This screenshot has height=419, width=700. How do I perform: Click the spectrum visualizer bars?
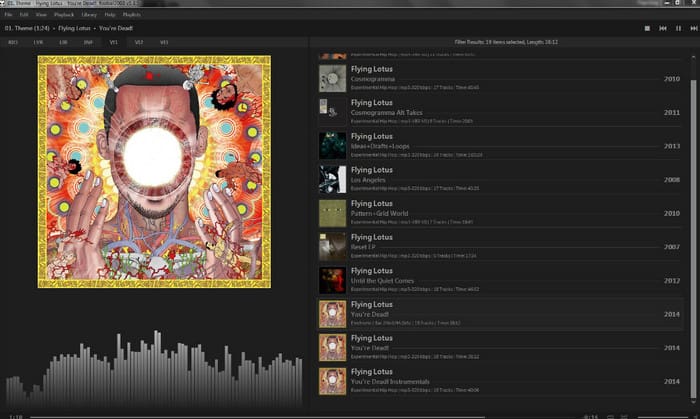(154, 369)
